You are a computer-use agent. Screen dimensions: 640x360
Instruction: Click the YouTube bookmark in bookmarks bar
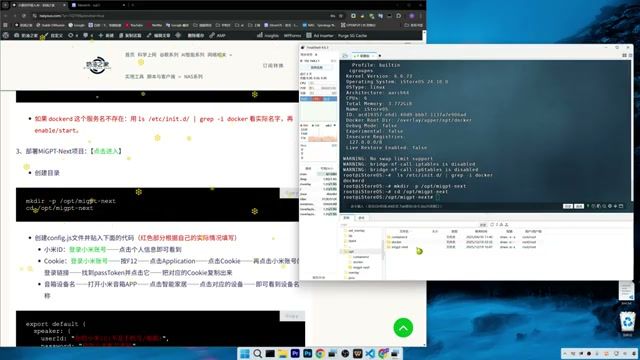click(x=134, y=25)
